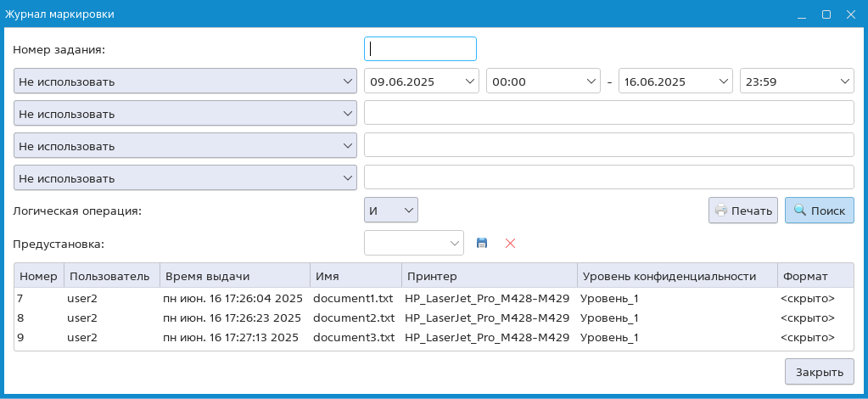Viewport: 868px width, 399px height.
Task: Select the row with document3.txt
Action: tap(353, 337)
